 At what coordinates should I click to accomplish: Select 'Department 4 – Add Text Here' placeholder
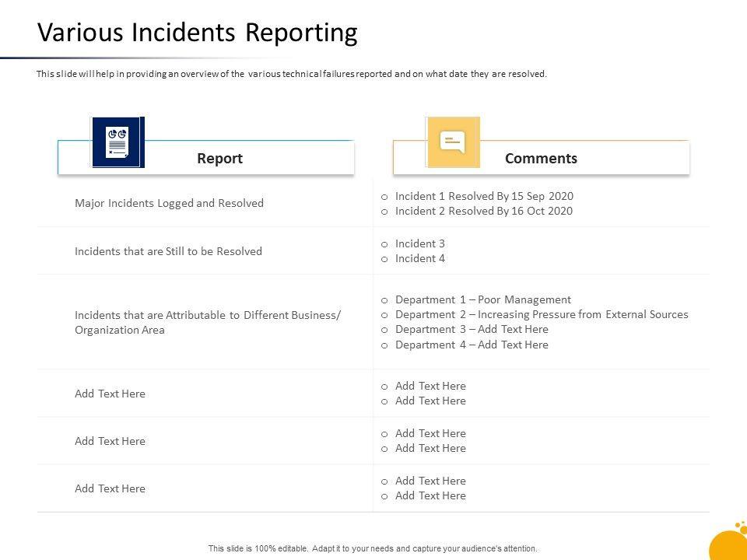(472, 345)
